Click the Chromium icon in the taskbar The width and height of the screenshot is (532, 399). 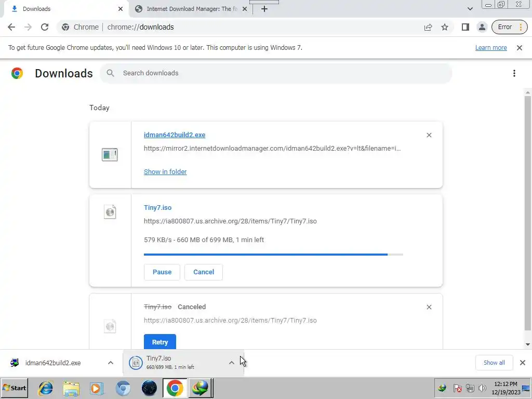click(123, 388)
